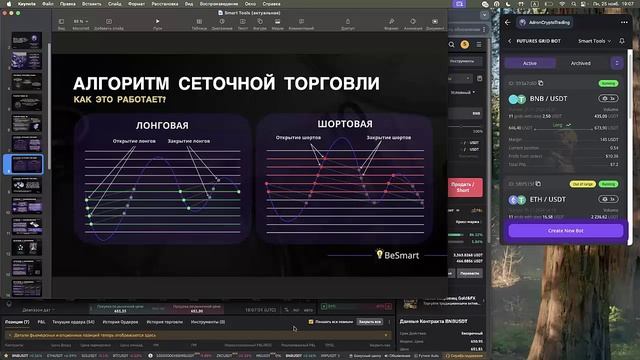Open the Keynote Edit menu
This screenshot has height=360, width=640.
[68, 4]
